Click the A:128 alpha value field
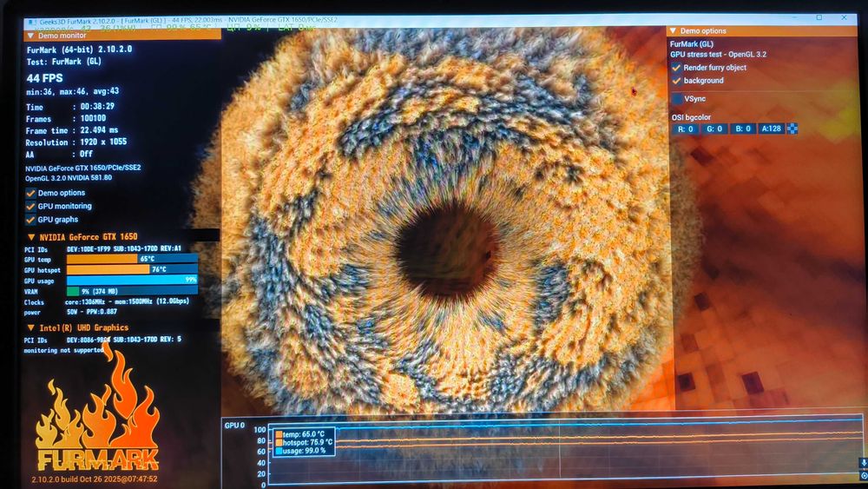The image size is (868, 489). pos(771,129)
